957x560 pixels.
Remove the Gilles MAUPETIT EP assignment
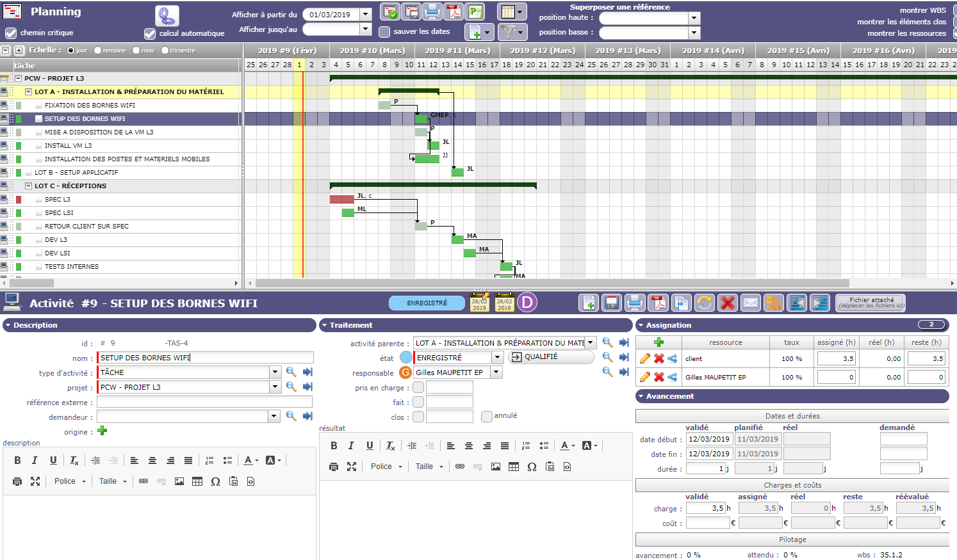tap(658, 377)
